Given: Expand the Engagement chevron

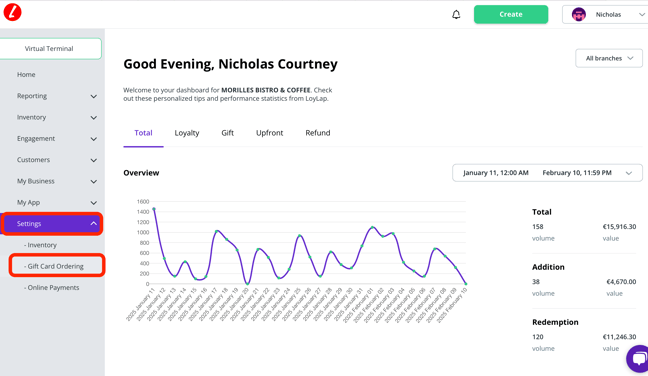Looking at the screenshot, I should pyautogui.click(x=94, y=139).
